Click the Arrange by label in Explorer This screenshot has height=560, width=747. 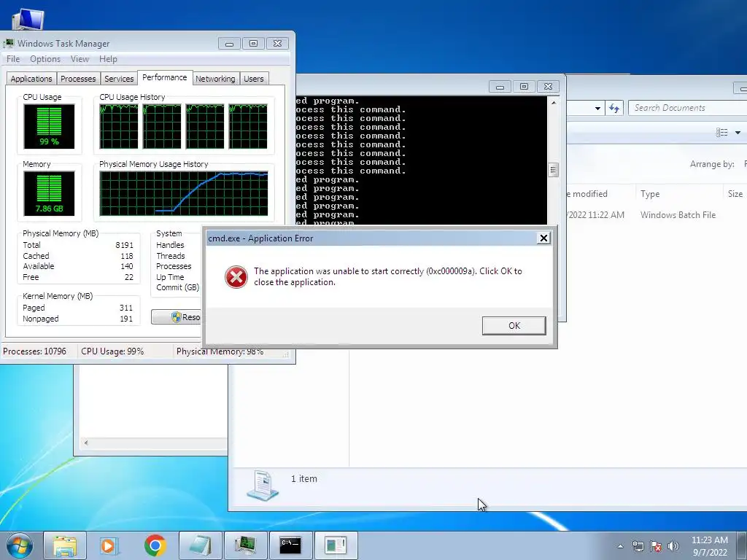coord(712,164)
